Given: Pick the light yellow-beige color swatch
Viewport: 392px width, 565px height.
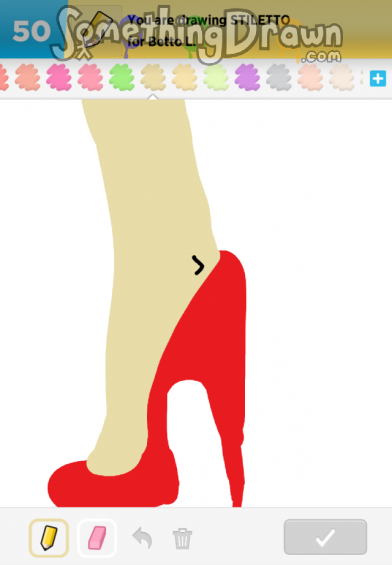Looking at the screenshot, I should [184, 77].
